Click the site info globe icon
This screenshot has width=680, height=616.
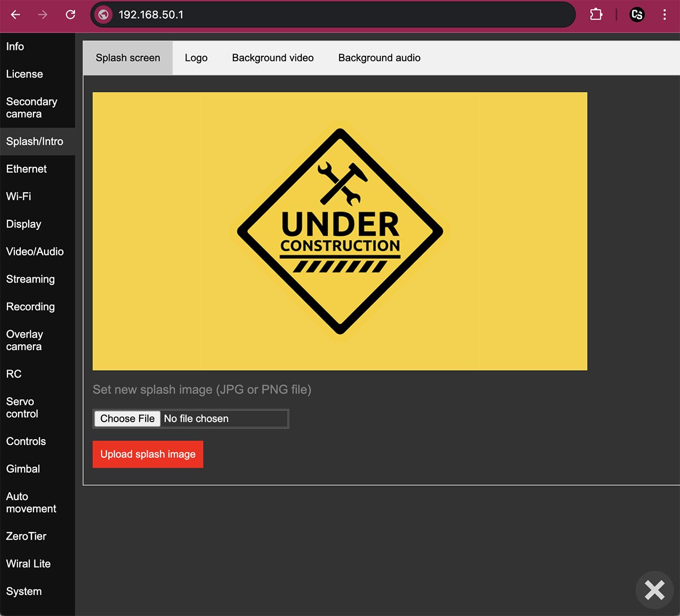[x=104, y=15]
